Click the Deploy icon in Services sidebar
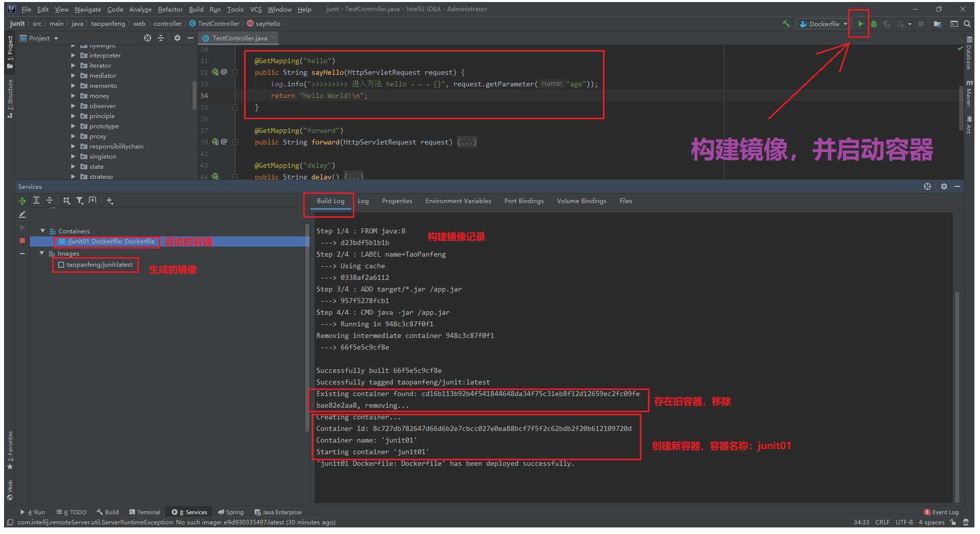This screenshot has height=534, width=980. pyautogui.click(x=22, y=201)
